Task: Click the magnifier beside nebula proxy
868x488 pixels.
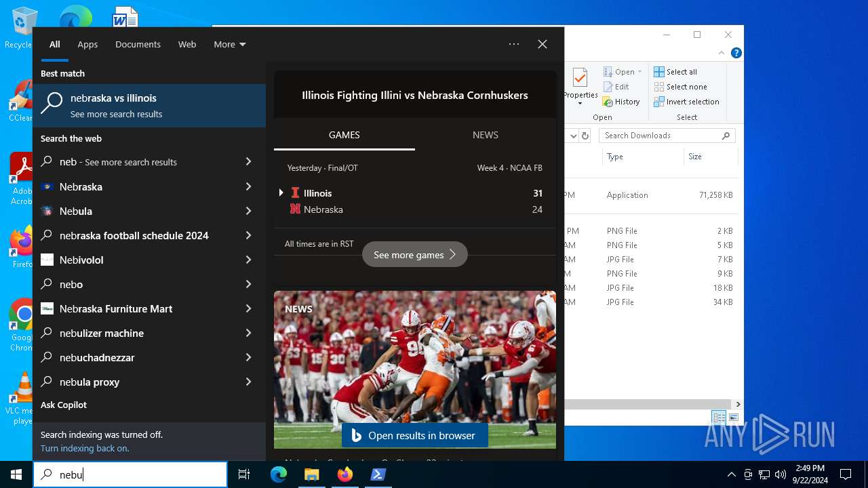Action: pos(47,382)
